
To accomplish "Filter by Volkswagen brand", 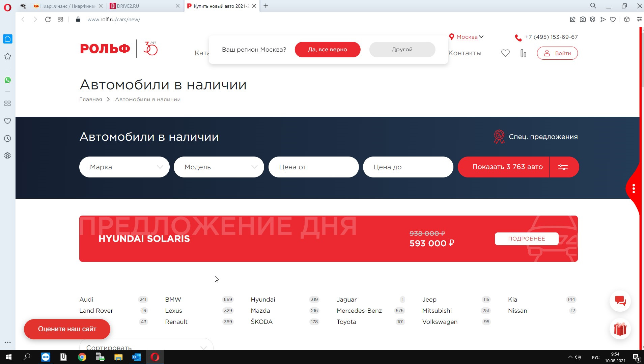I will tap(440, 322).
